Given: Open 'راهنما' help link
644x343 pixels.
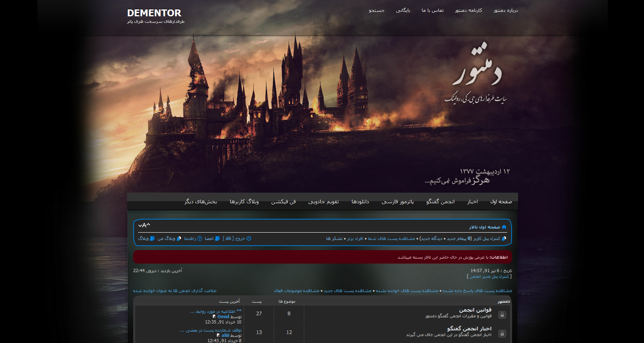Looking at the screenshot, I should 190,238.
